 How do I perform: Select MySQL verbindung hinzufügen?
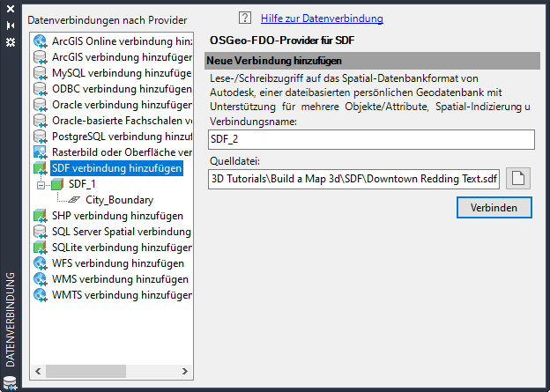tap(122, 73)
